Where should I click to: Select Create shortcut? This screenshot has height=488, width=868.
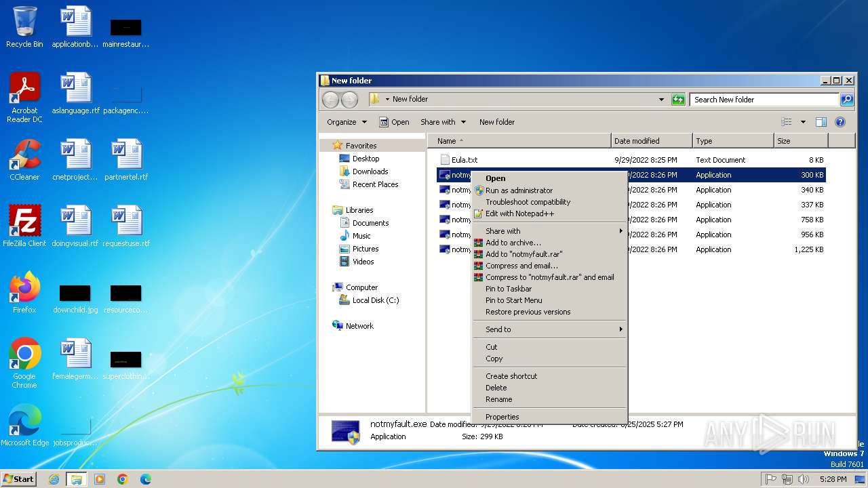[x=549, y=376]
